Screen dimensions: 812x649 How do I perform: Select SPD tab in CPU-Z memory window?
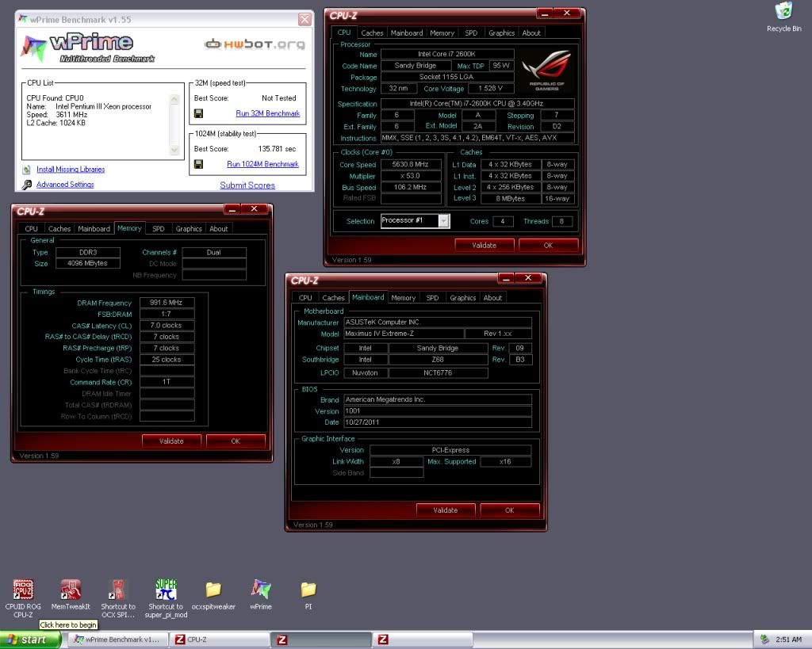click(159, 229)
